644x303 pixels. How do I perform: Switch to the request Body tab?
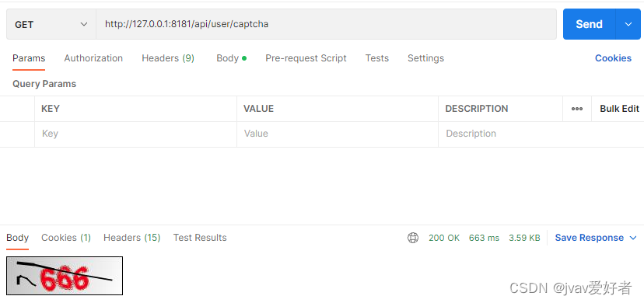tap(231, 58)
